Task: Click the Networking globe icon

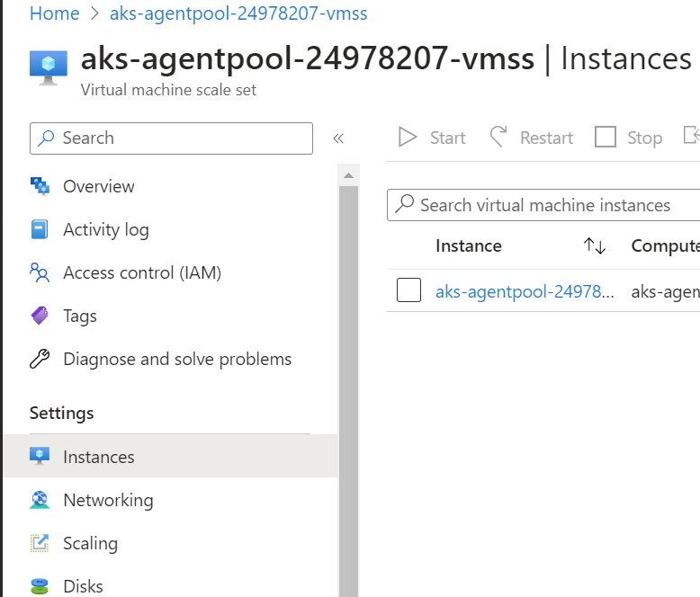Action: (x=40, y=500)
